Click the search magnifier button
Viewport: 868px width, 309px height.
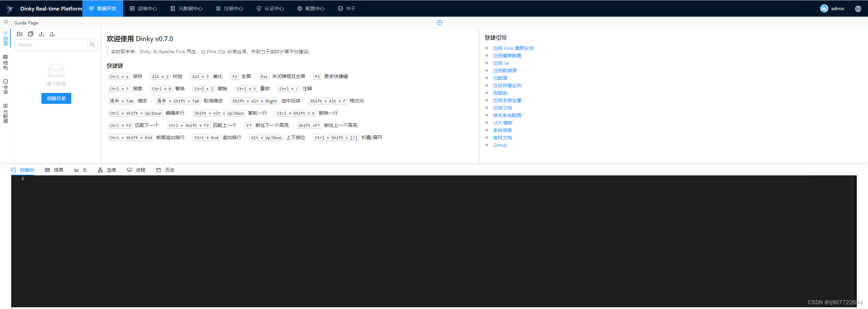tap(93, 45)
